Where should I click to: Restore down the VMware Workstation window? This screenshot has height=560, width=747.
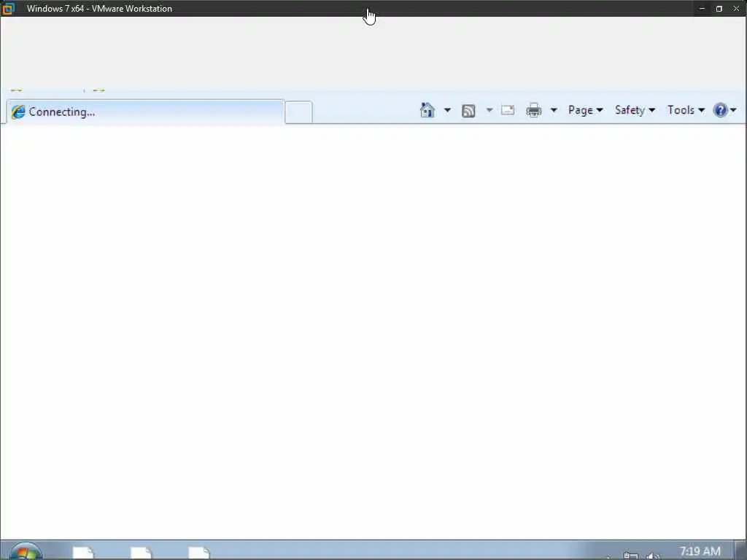pyautogui.click(x=719, y=9)
